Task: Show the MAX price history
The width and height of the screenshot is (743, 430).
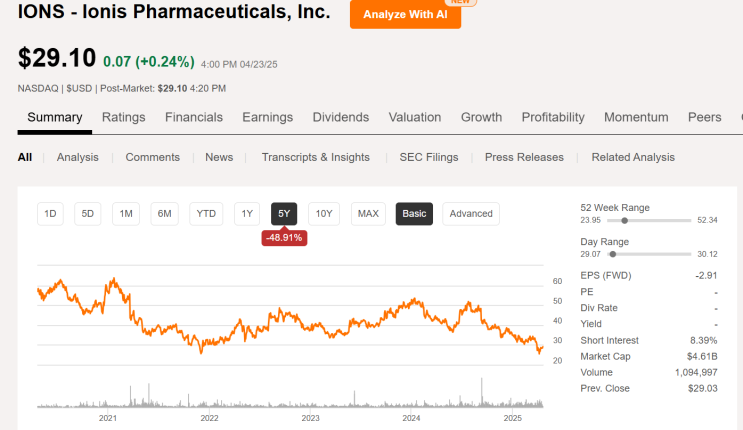Action: pyautogui.click(x=368, y=213)
